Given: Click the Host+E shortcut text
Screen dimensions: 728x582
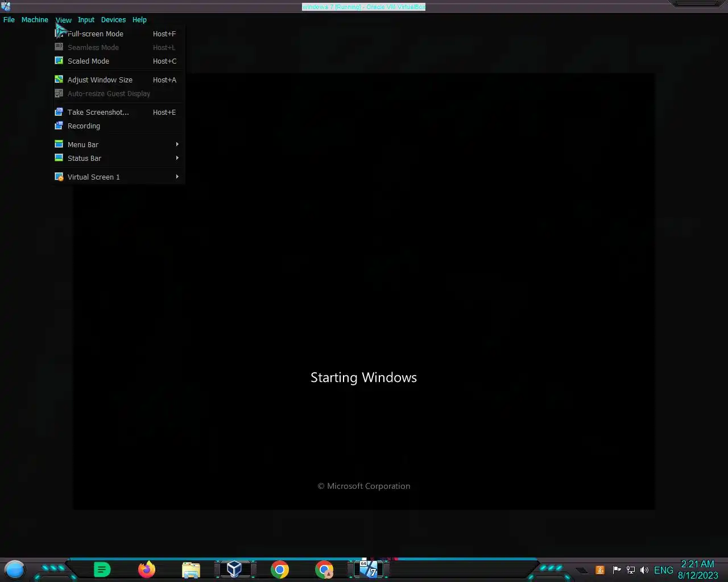Looking at the screenshot, I should [164, 112].
